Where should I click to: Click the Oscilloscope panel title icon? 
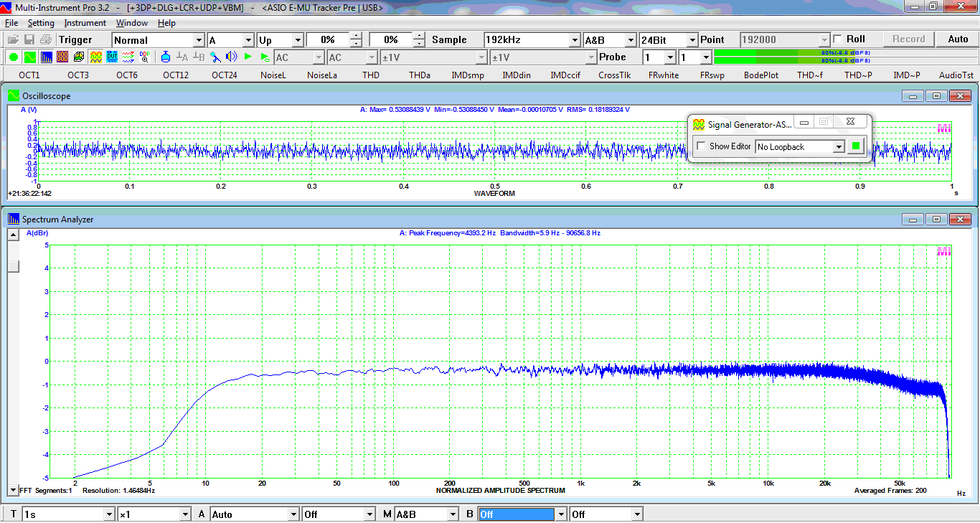click(x=14, y=95)
